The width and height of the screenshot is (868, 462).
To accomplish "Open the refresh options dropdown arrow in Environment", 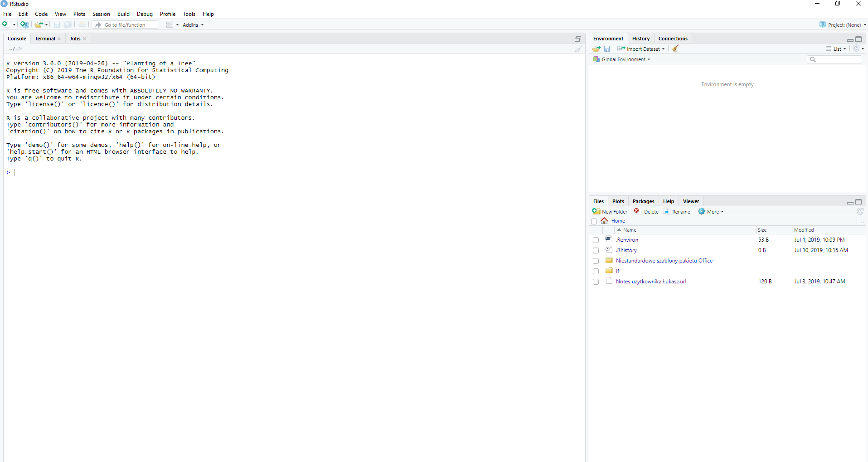I will 863,49.
